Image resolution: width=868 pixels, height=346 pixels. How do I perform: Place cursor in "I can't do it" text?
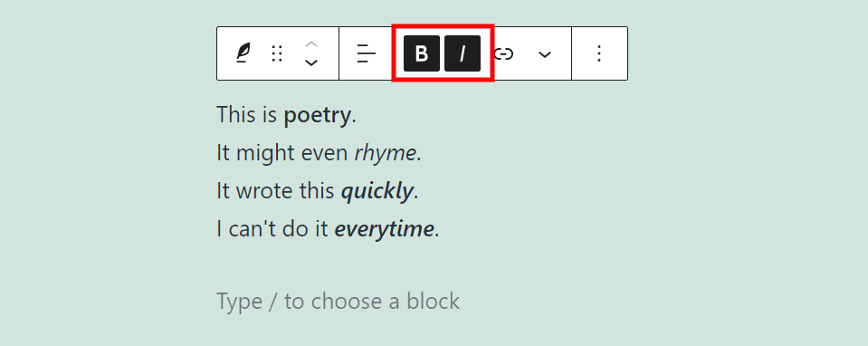point(272,228)
